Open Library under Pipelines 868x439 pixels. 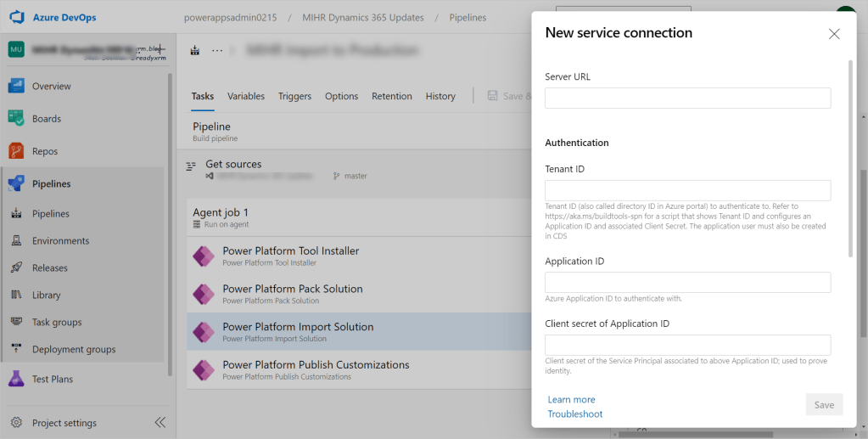click(46, 295)
